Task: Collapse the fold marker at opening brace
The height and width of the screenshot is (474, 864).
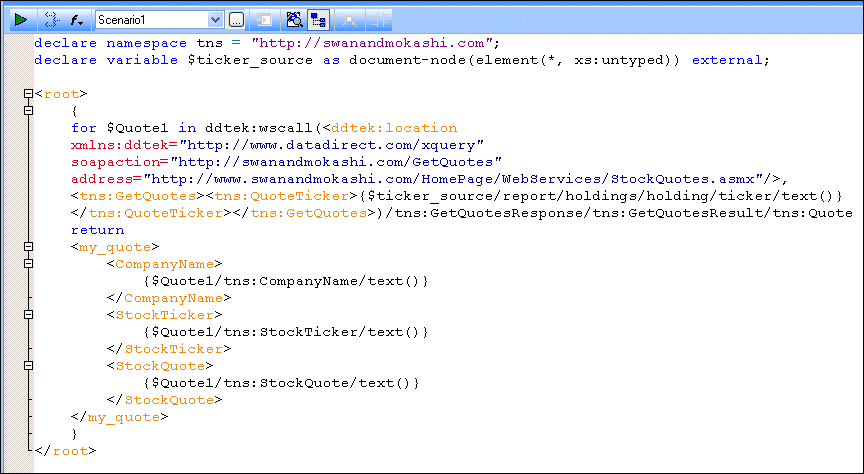Action: tap(28, 111)
